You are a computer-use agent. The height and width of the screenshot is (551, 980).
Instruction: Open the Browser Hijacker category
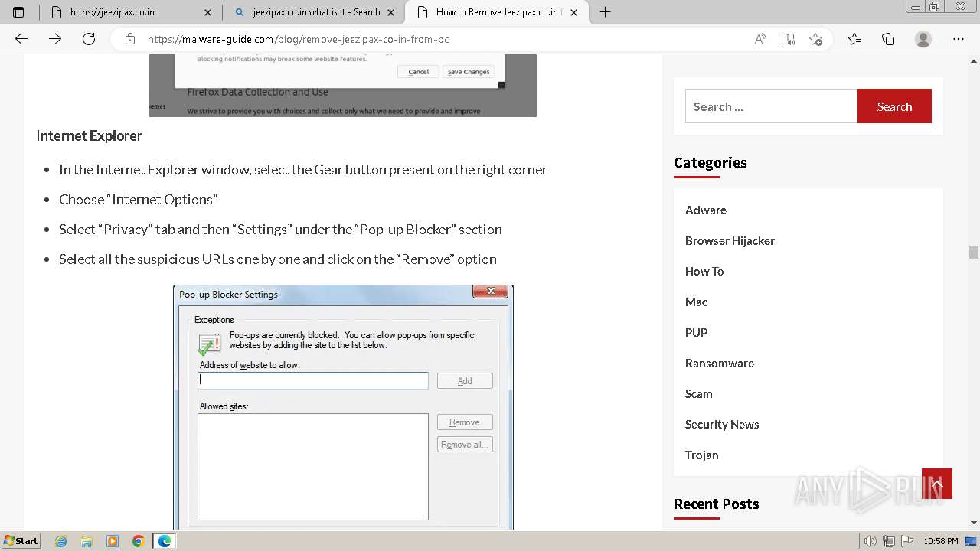[x=730, y=240]
